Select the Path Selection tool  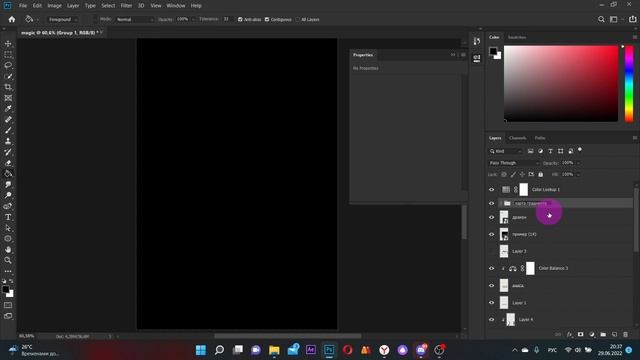coord(8,228)
